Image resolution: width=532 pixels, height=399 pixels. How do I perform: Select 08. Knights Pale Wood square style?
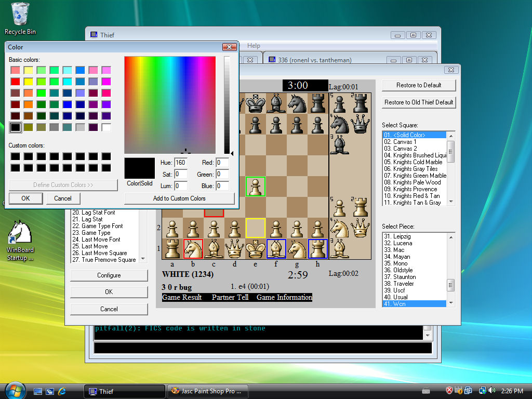pyautogui.click(x=415, y=182)
